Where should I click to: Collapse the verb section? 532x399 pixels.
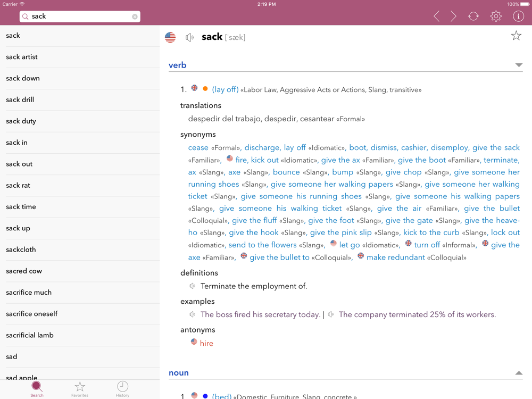(x=519, y=65)
